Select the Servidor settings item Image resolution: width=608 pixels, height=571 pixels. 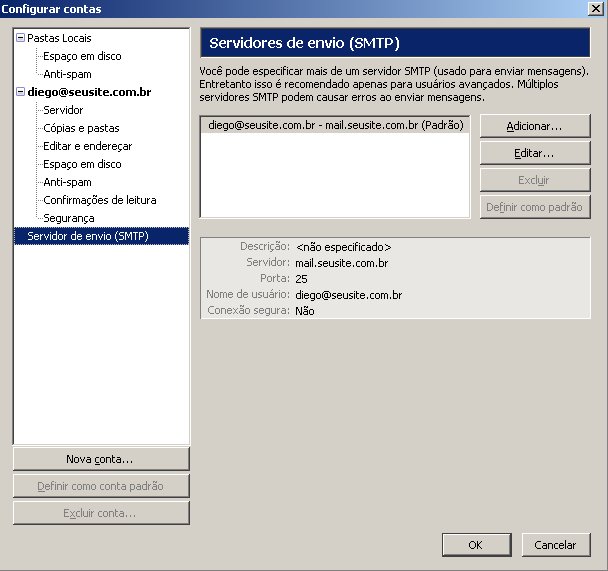click(63, 110)
